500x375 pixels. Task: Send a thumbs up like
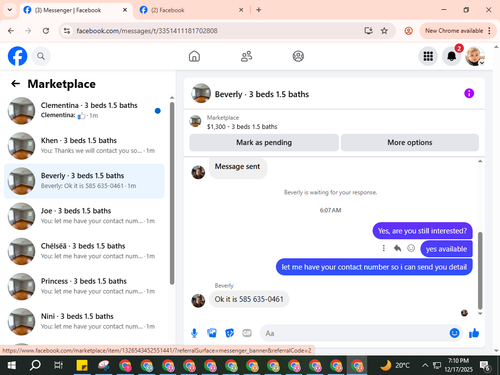474,333
